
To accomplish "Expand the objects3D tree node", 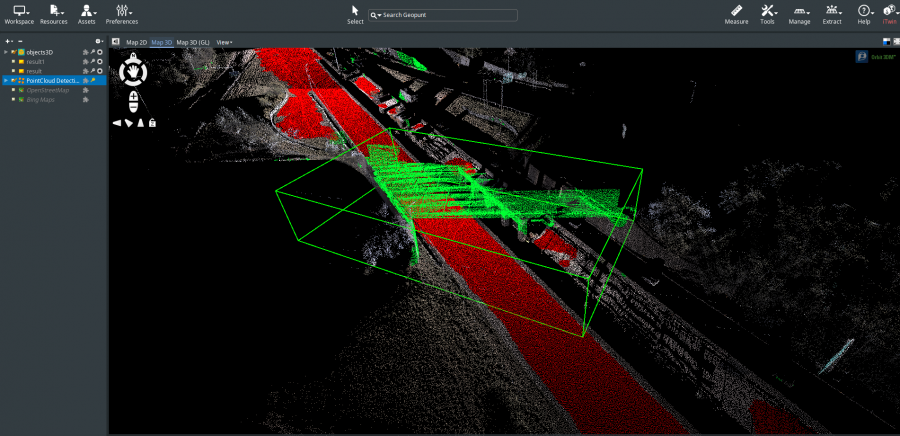I will (x=6, y=52).
